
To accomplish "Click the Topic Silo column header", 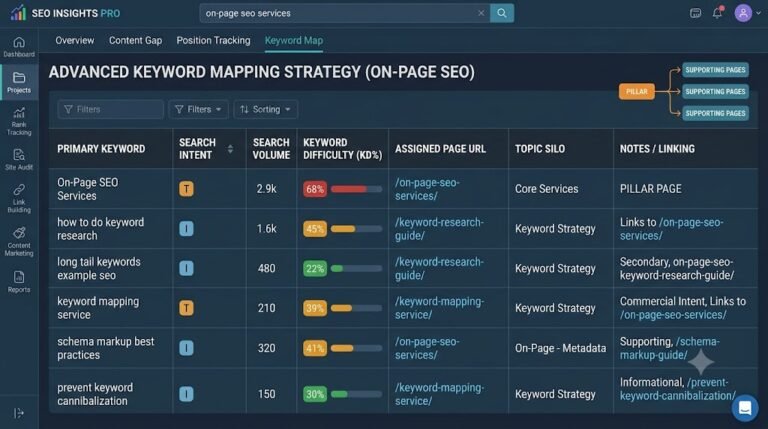I will point(540,149).
